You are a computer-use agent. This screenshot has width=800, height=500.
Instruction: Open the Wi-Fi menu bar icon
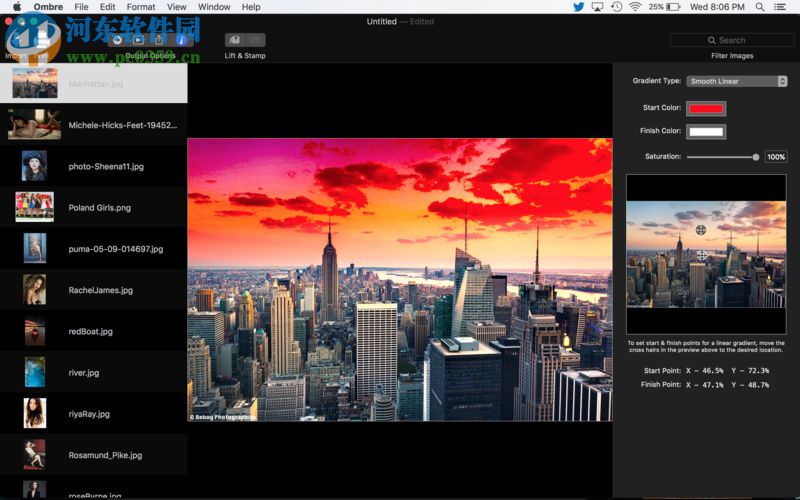(635, 7)
